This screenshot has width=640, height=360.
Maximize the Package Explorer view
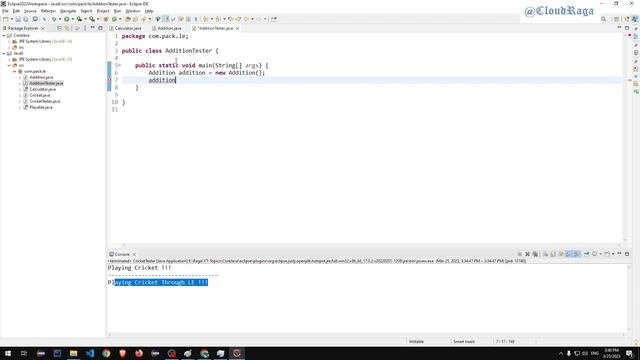[100, 28]
